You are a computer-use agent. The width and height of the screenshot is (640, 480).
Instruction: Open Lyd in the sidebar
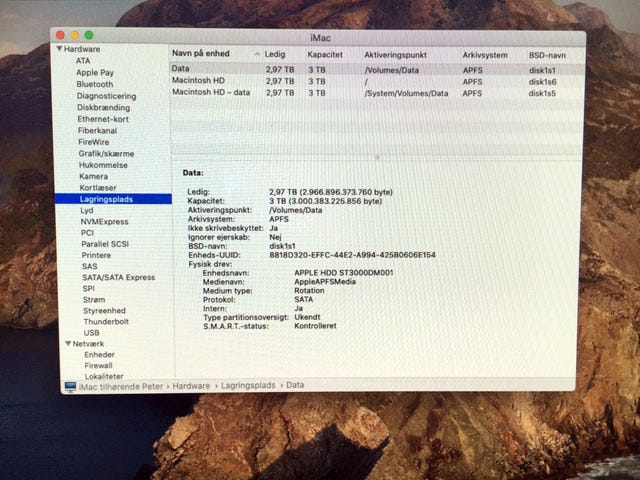click(x=87, y=210)
